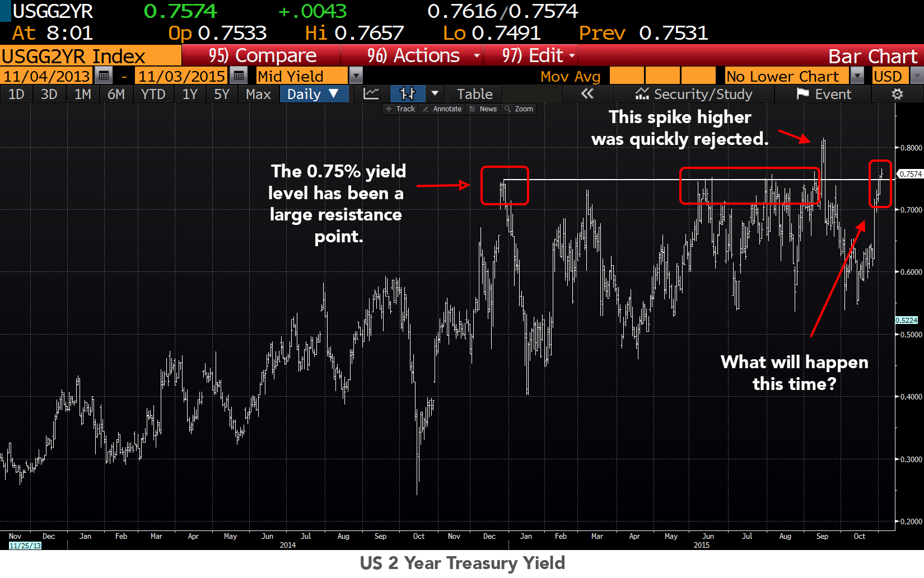Click the 95) Compare button
Screen dimensions: 924x578
pos(262,55)
